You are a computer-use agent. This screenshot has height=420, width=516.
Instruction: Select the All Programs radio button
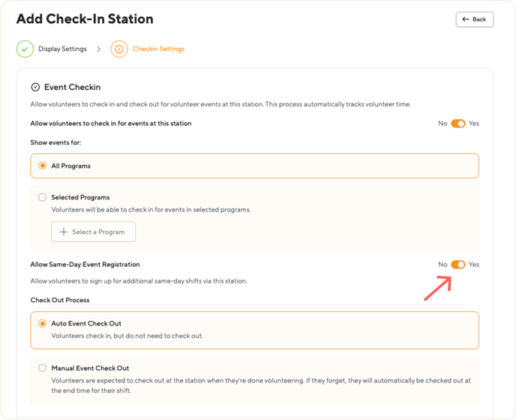pyautogui.click(x=42, y=166)
